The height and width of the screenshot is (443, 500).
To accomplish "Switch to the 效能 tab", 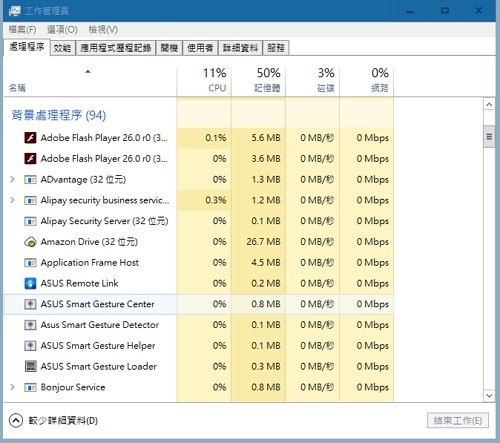I will (62, 48).
